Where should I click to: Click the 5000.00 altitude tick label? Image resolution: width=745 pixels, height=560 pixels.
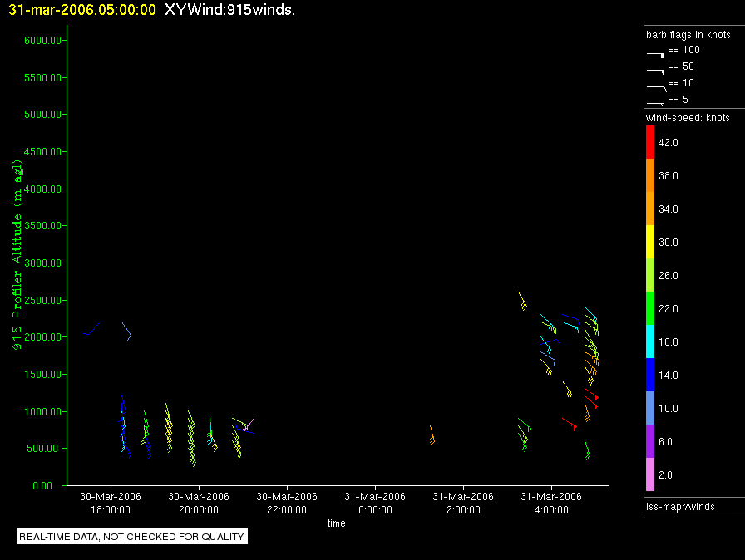point(42,115)
